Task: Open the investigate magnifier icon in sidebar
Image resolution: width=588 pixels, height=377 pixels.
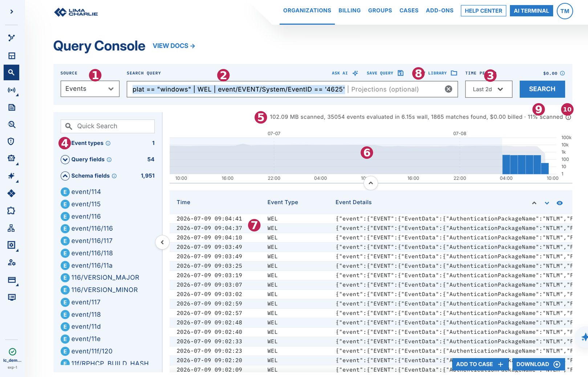Action: point(12,125)
